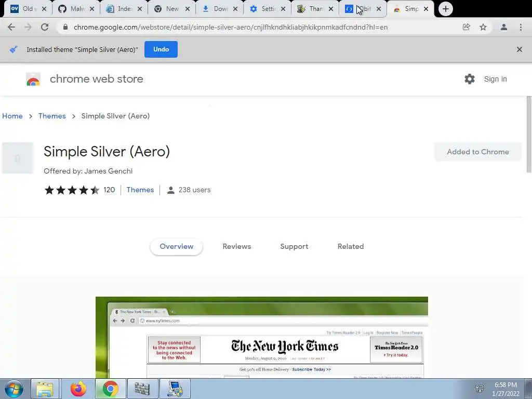
Task: Click the Added to Chrome button
Action: pyautogui.click(x=478, y=152)
